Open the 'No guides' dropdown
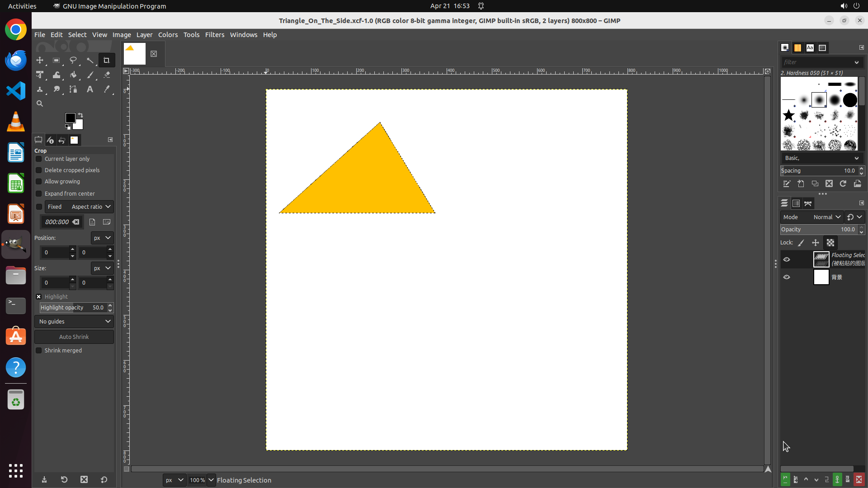The height and width of the screenshot is (488, 868). tap(74, 321)
